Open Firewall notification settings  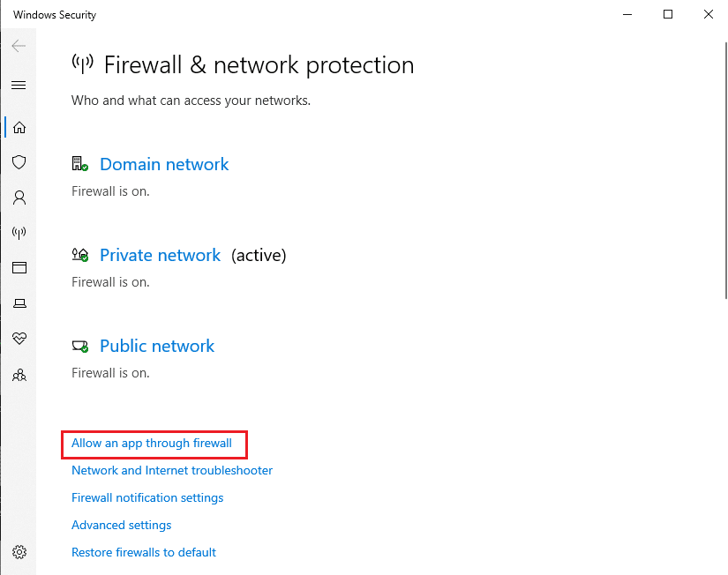coord(147,497)
